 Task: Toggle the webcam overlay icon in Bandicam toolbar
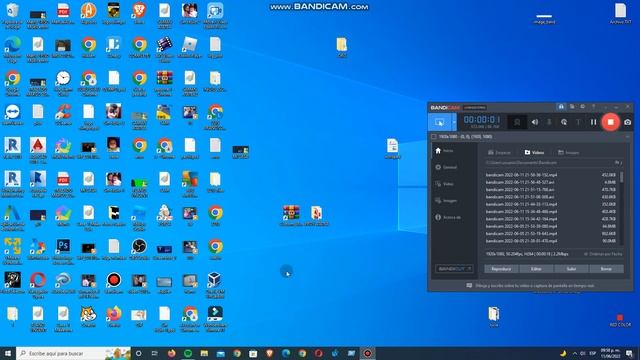click(517, 122)
